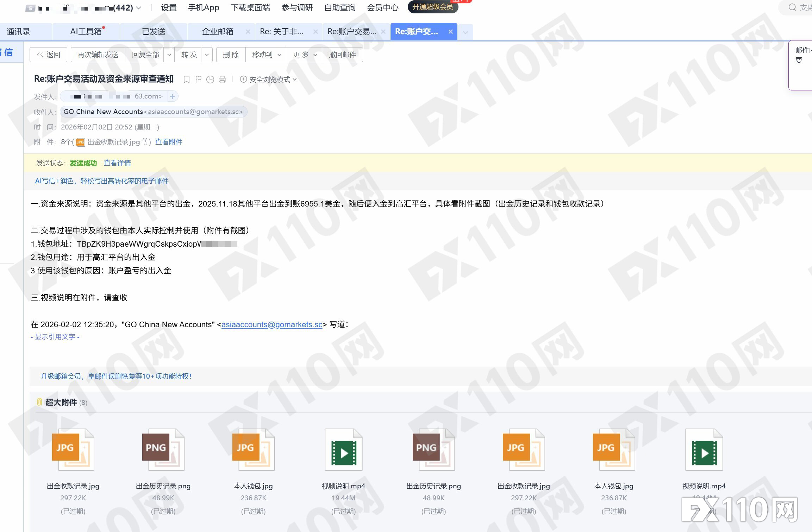
Task: Flag this email for follow-up
Action: pos(198,80)
